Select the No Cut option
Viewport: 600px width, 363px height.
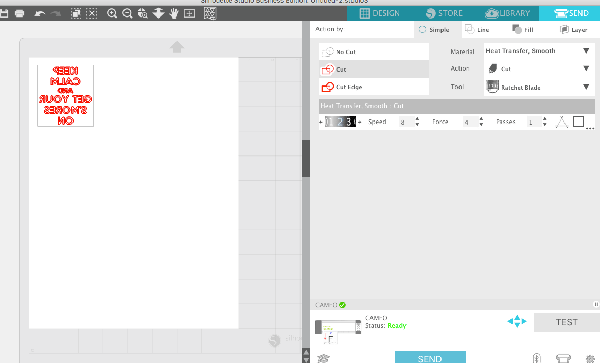pyautogui.click(x=374, y=52)
